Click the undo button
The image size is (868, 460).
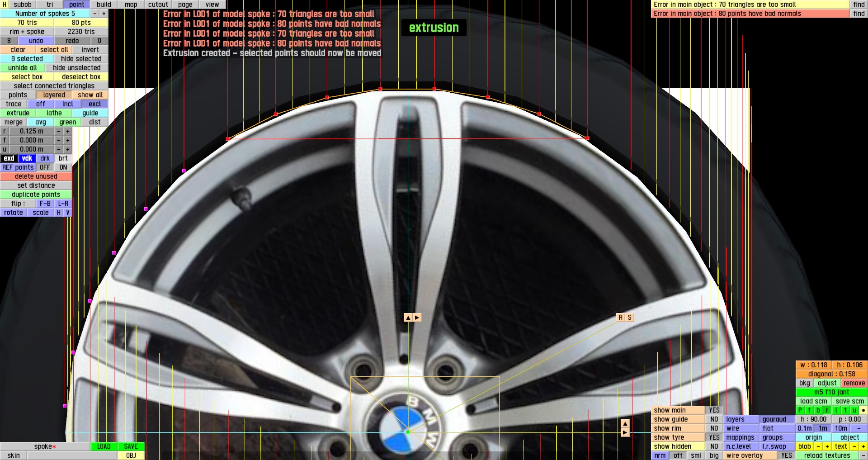click(36, 41)
